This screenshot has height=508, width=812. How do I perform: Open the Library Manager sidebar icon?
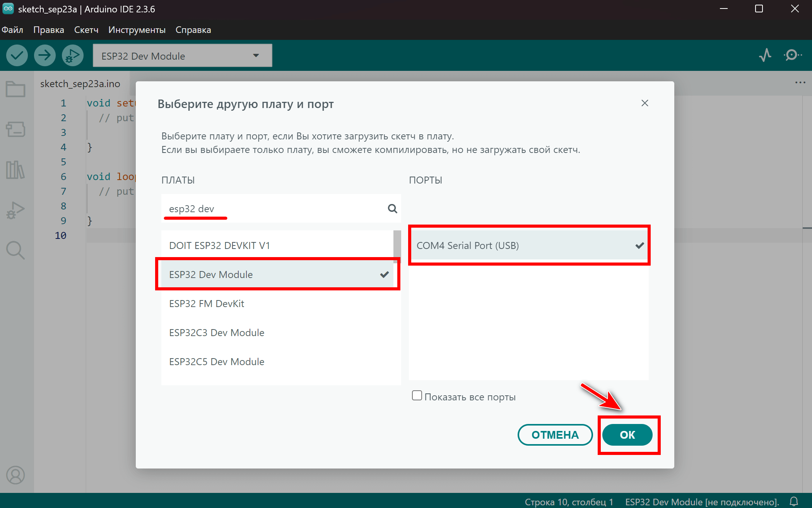15,170
